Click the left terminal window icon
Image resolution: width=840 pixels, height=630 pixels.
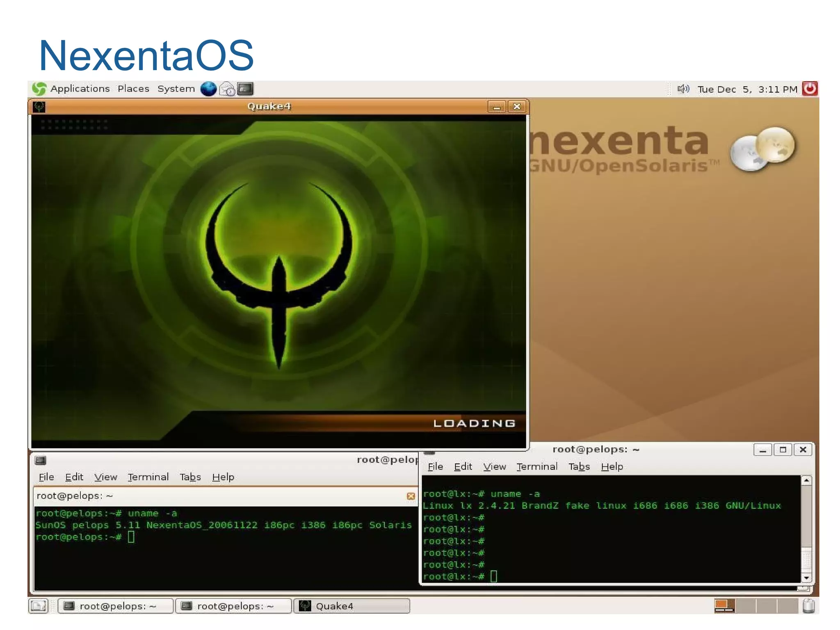click(40, 460)
